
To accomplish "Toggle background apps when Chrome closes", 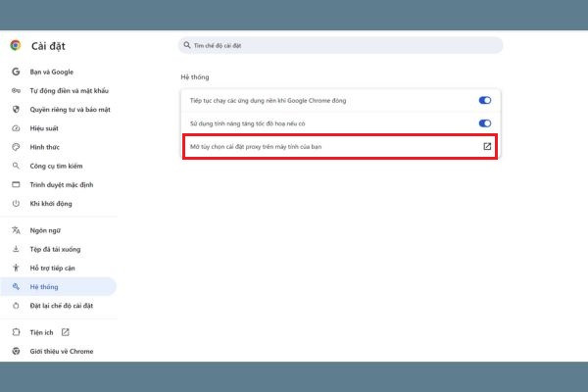I will [x=484, y=100].
